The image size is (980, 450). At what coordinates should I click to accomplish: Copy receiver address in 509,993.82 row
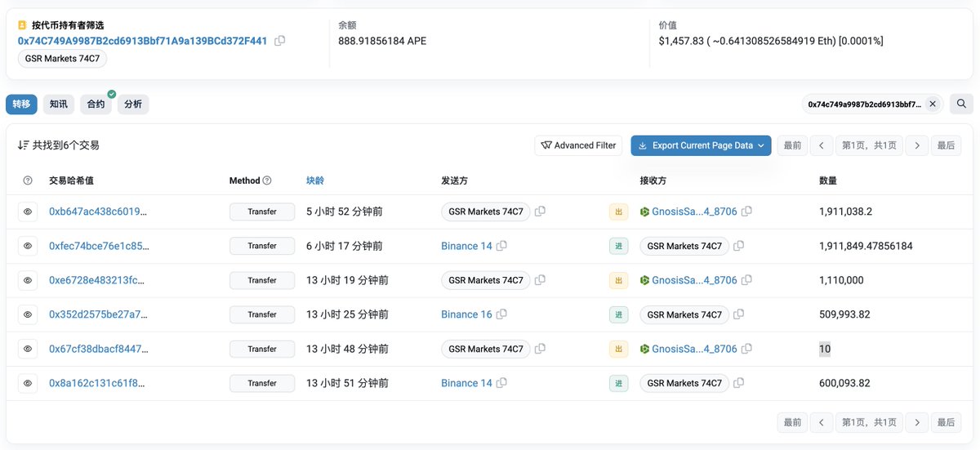coord(738,314)
